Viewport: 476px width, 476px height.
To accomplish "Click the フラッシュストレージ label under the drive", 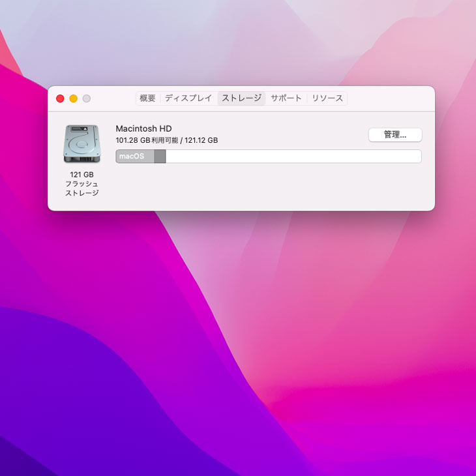I will pos(82,188).
